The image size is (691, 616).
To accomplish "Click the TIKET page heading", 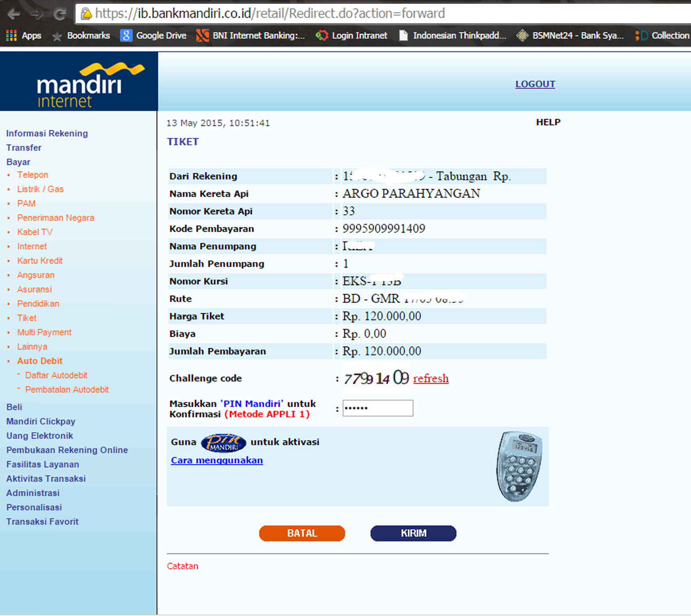I will 183,142.
